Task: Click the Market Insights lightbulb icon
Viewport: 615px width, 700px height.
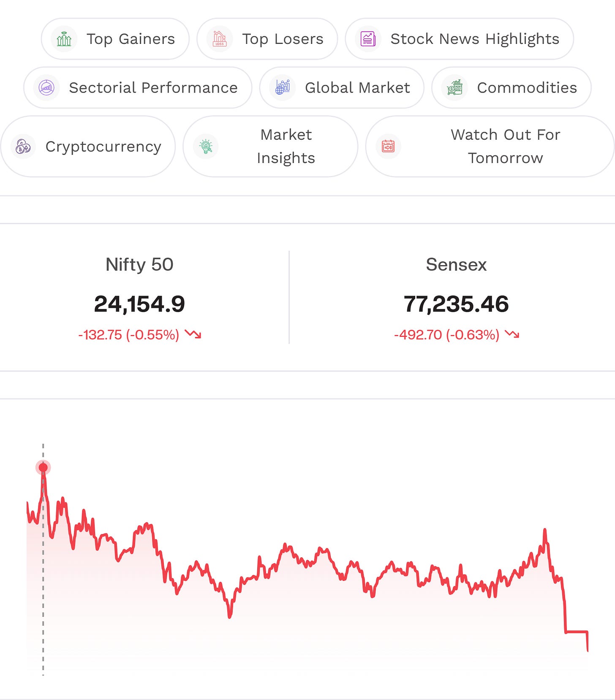Action: click(x=206, y=147)
